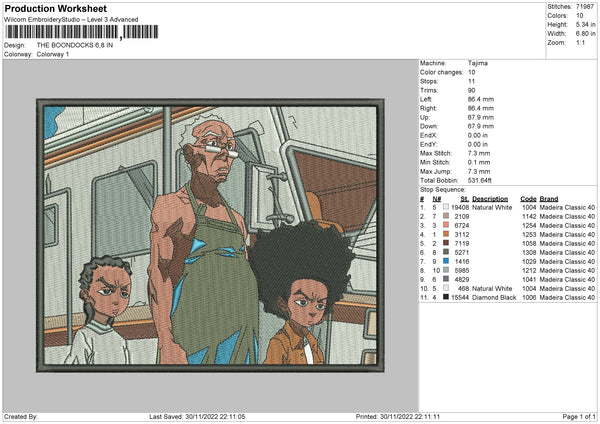This screenshot has height=424, width=600.
Task: Click the 'Description' column header
Action: (x=490, y=199)
